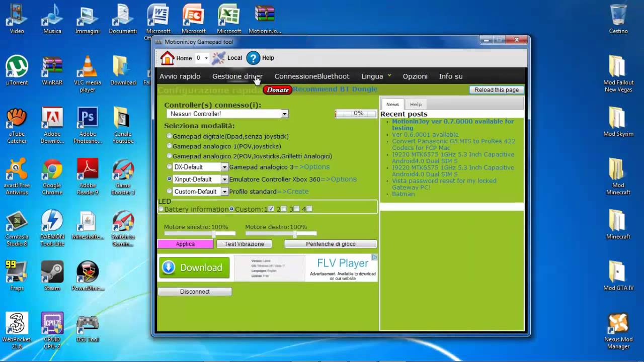Select the Google Chrome desktop icon

coord(52,177)
